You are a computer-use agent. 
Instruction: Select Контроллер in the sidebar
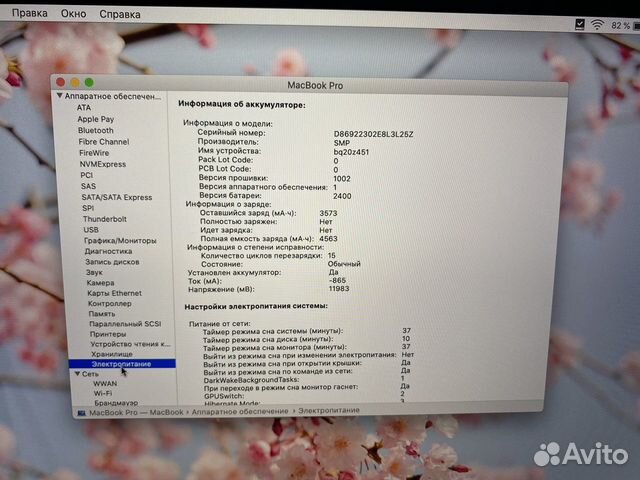pos(110,303)
